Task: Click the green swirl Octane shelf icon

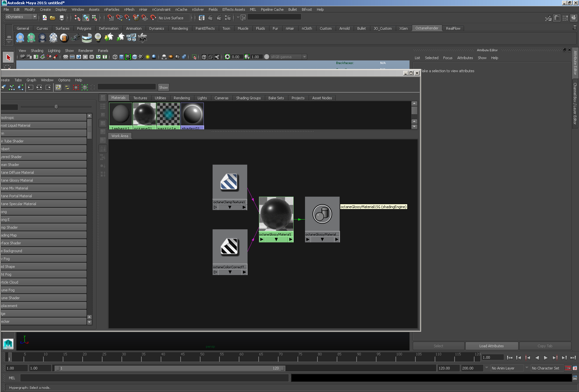Action: [31, 38]
